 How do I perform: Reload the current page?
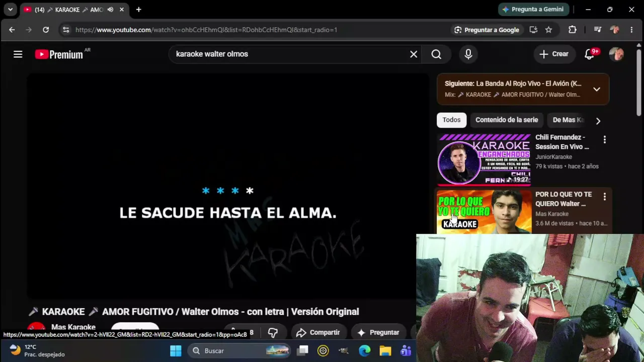46,30
